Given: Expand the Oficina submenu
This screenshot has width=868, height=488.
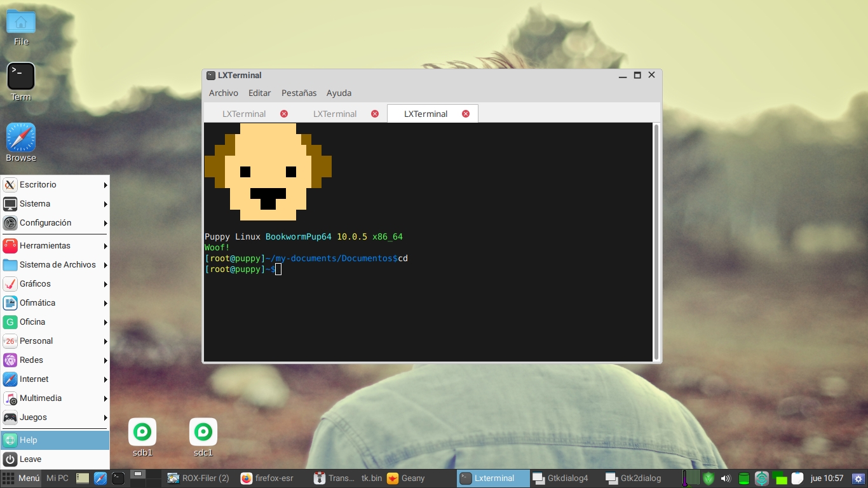Looking at the screenshot, I should [55, 322].
